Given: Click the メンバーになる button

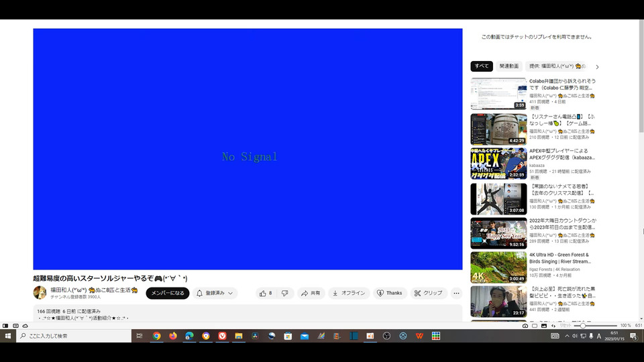Looking at the screenshot, I should pyautogui.click(x=168, y=293).
